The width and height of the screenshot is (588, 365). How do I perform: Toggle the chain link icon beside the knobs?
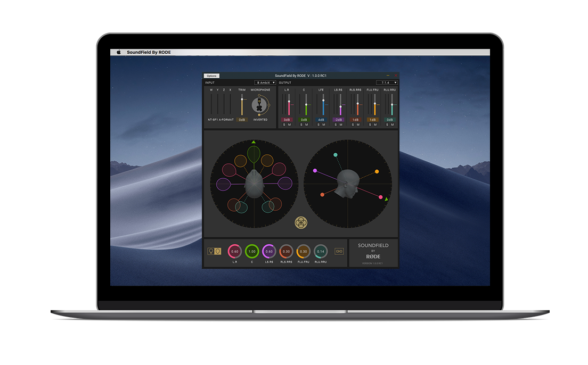pyautogui.click(x=339, y=251)
